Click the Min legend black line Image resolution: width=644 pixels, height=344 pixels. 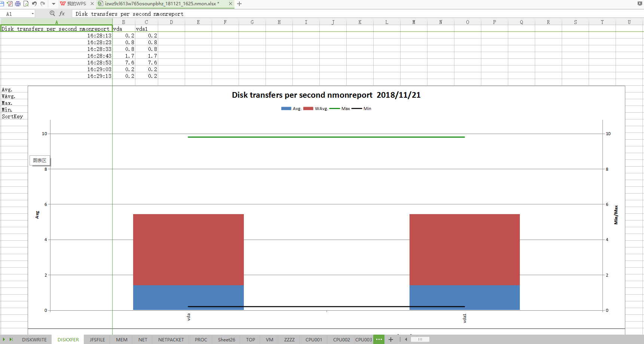pyautogui.click(x=357, y=109)
